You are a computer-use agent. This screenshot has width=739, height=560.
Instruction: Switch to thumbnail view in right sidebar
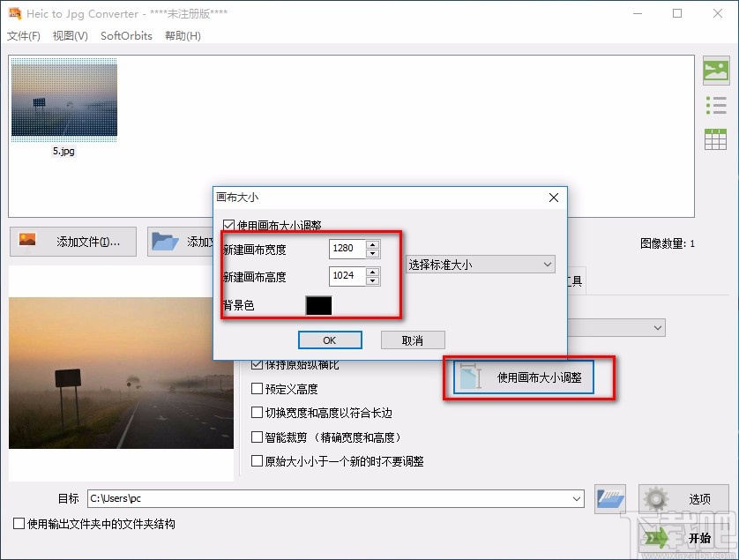[715, 70]
